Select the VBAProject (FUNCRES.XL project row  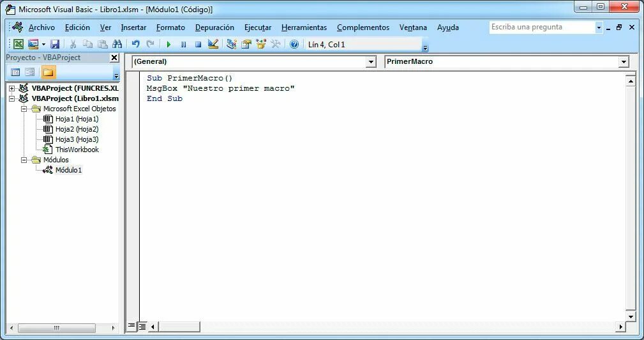(x=75, y=88)
